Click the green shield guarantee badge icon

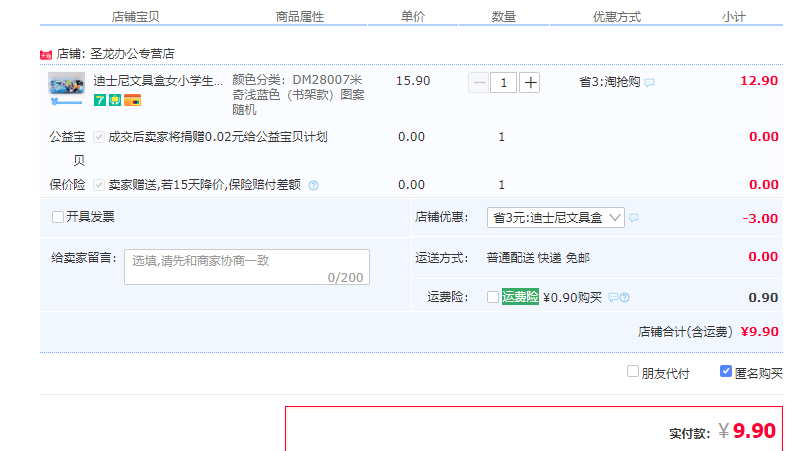pyautogui.click(x=115, y=100)
